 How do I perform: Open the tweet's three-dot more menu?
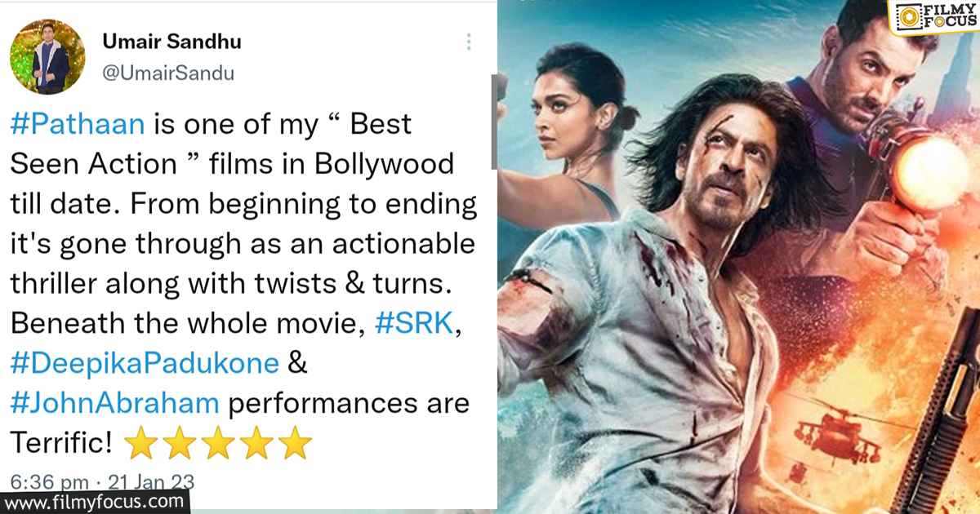pyautogui.click(x=469, y=42)
